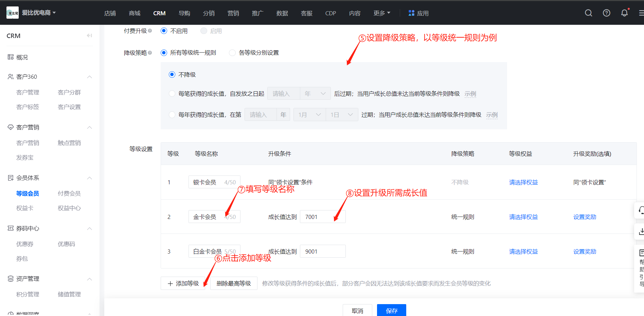Go to 数据 in top navigation
The height and width of the screenshot is (316, 644).
282,13
